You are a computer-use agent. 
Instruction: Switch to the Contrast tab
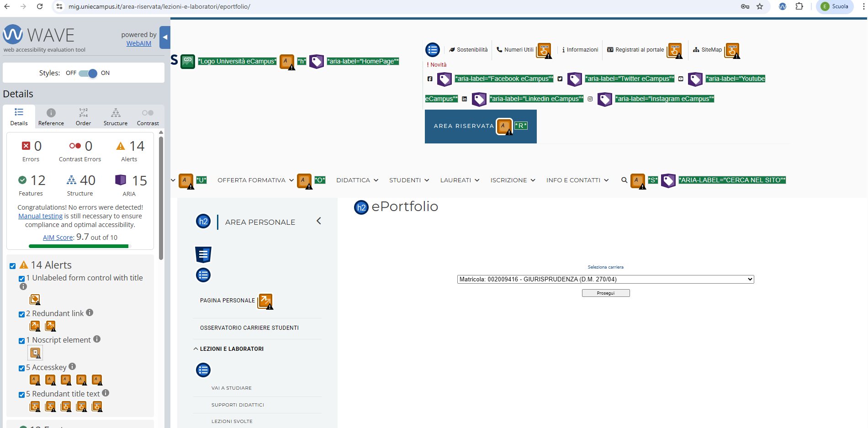pos(148,117)
